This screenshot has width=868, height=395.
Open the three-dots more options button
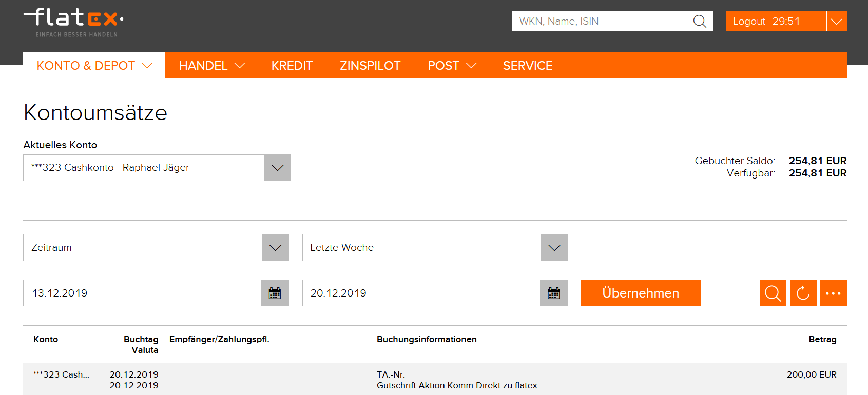(833, 293)
